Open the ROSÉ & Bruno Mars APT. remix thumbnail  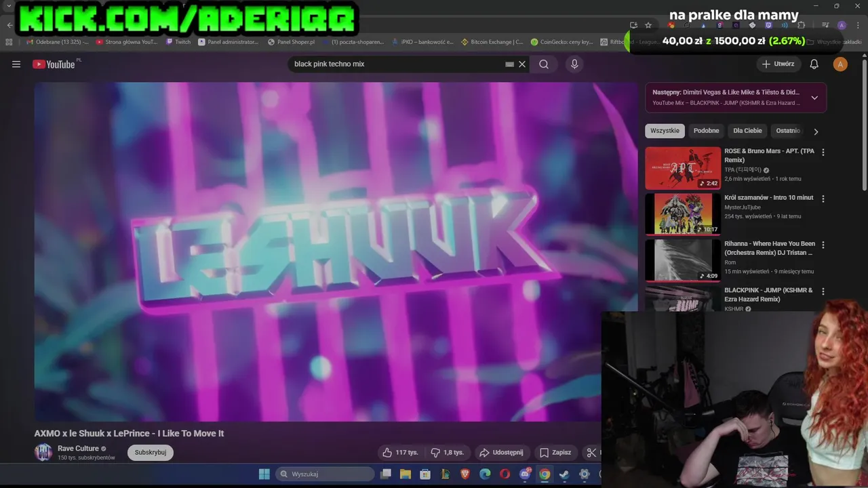click(x=683, y=168)
